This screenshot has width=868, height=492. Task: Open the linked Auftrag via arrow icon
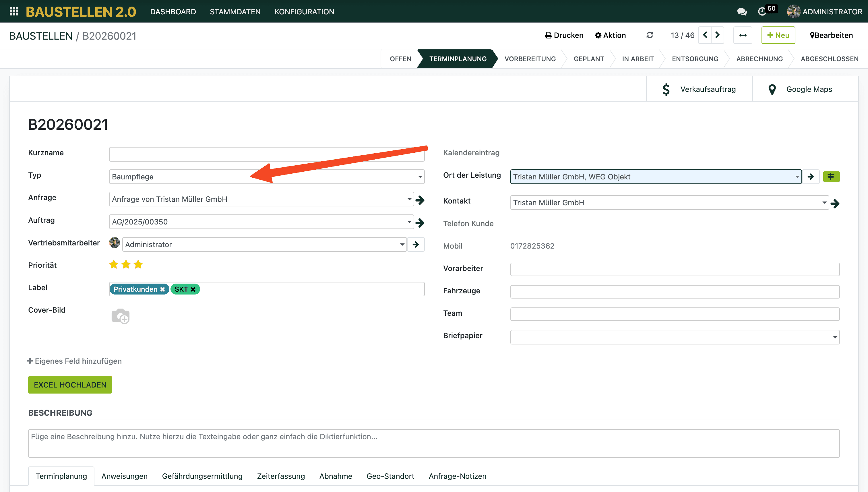pos(420,222)
